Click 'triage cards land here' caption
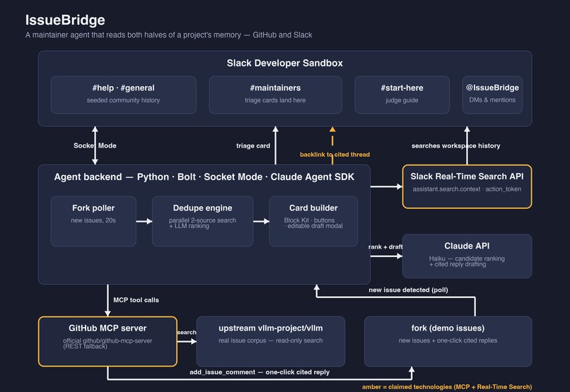 pyautogui.click(x=275, y=100)
